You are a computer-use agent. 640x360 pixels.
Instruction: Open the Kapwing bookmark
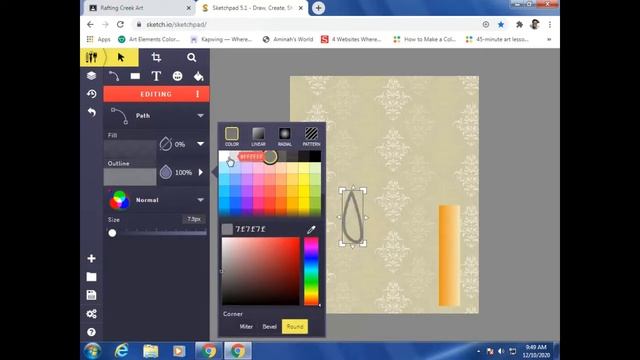coord(222,39)
